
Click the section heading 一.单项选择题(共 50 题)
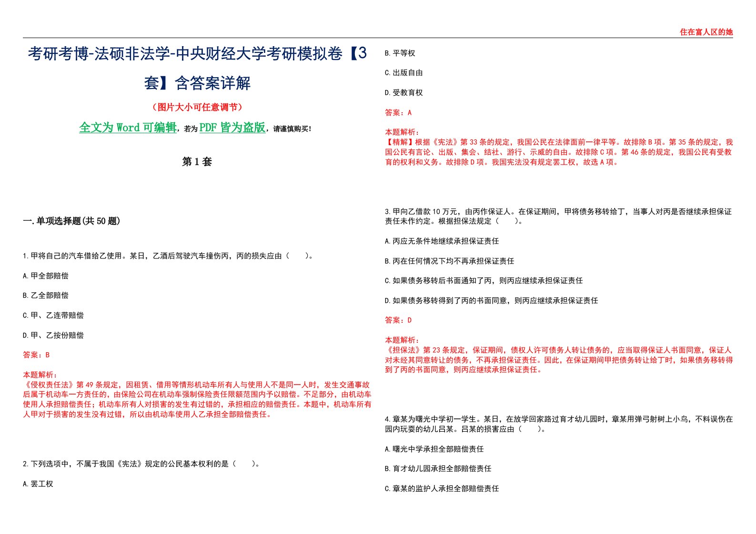(71, 221)
